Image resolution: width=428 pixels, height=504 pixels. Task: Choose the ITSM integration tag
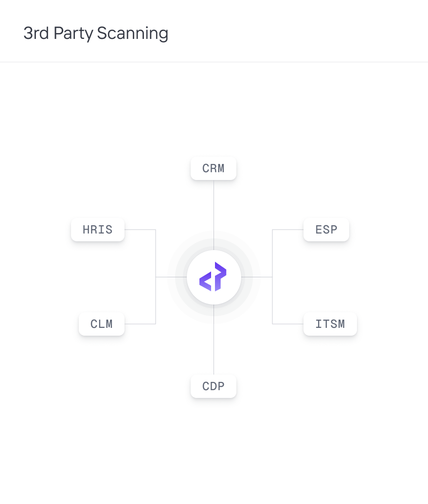[330, 324]
